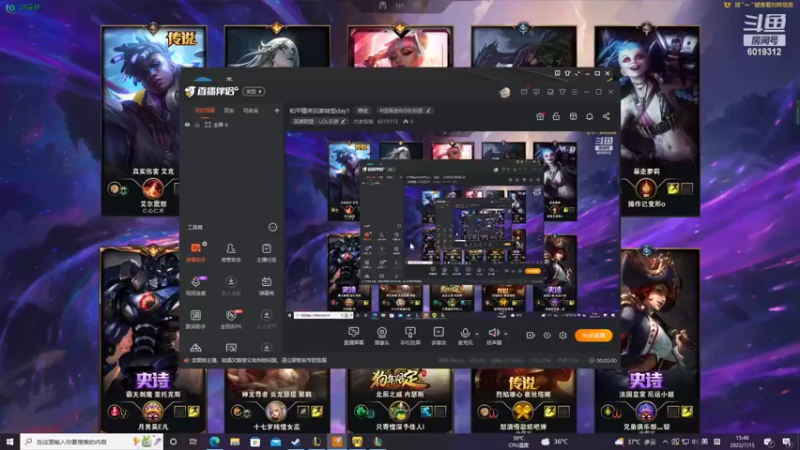Open the hamburger menu in title bar

click(574, 92)
